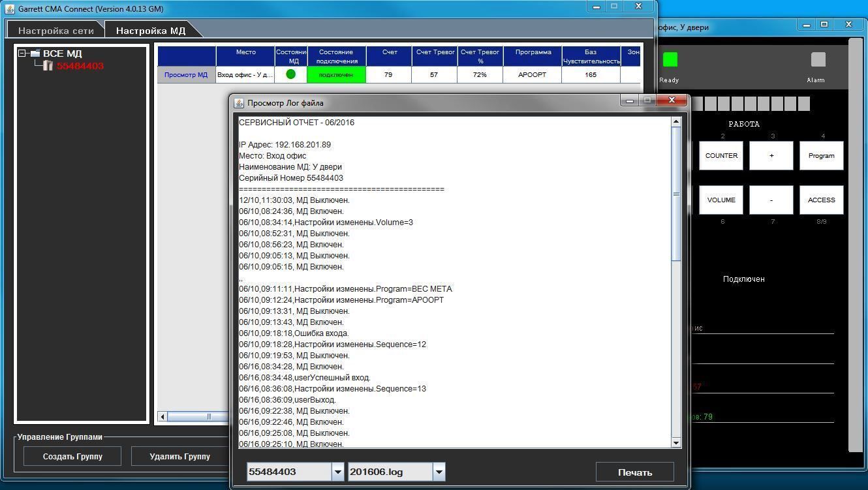Maximize the detector window behind the log

click(824, 25)
